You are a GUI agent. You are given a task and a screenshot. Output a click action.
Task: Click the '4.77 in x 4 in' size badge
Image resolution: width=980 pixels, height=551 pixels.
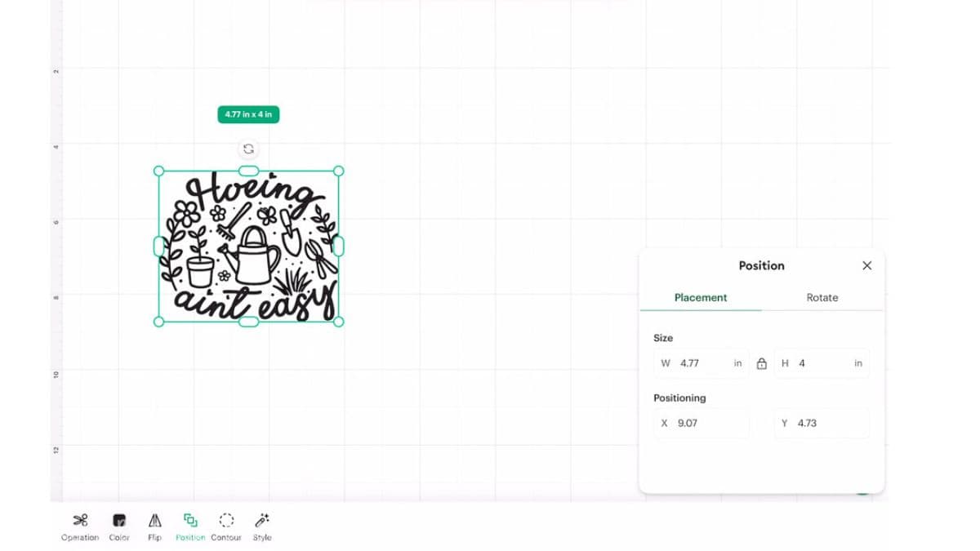(248, 114)
